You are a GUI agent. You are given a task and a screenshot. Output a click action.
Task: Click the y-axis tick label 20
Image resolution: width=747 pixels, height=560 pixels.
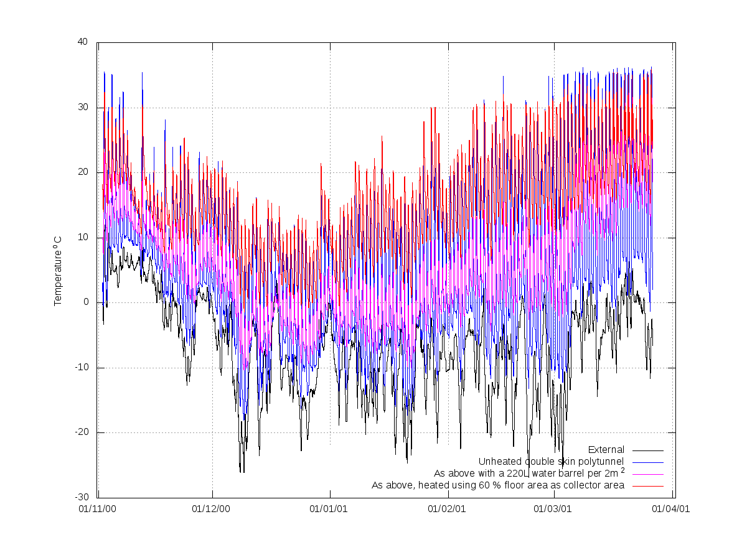coord(83,172)
